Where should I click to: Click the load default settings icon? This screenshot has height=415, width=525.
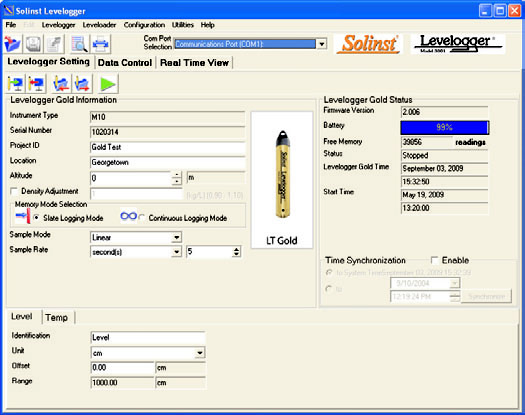(82, 84)
